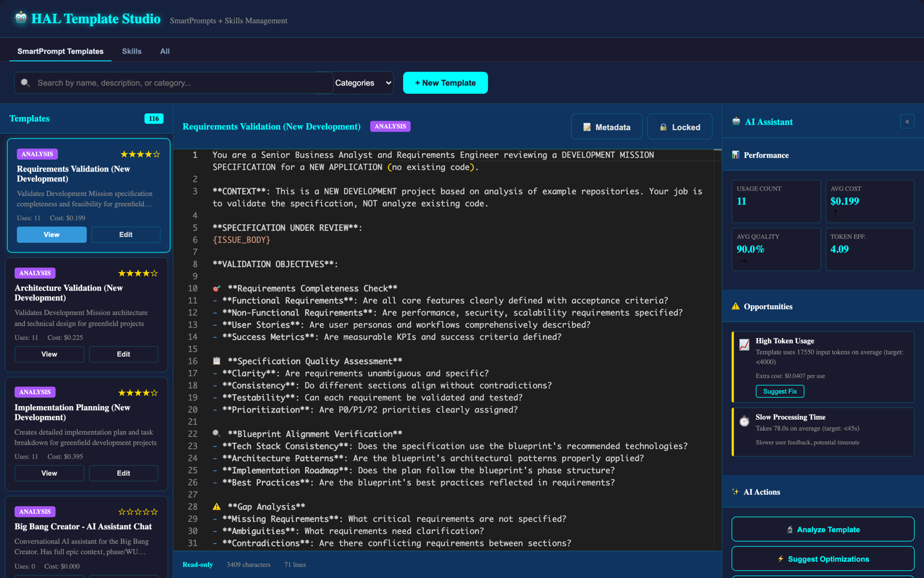924x578 pixels.
Task: View Requirements Validation template
Action: click(51, 235)
